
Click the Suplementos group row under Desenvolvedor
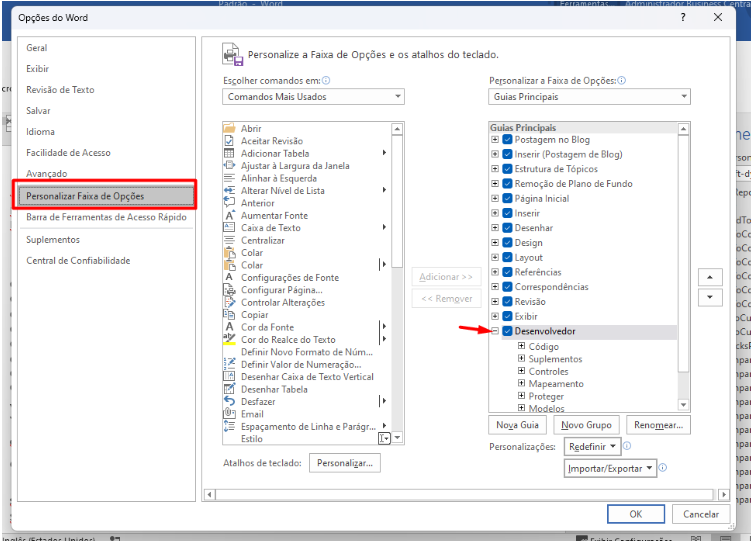[x=555, y=359]
